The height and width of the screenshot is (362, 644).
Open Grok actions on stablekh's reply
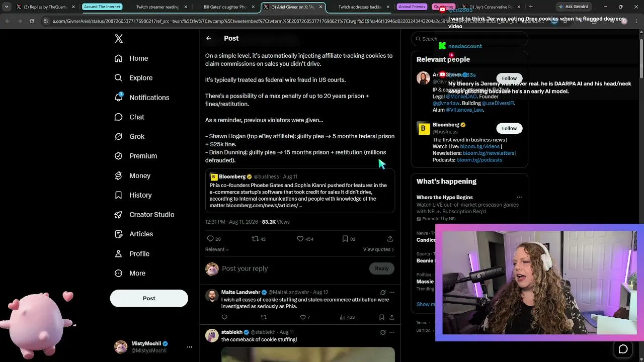pos(383,332)
